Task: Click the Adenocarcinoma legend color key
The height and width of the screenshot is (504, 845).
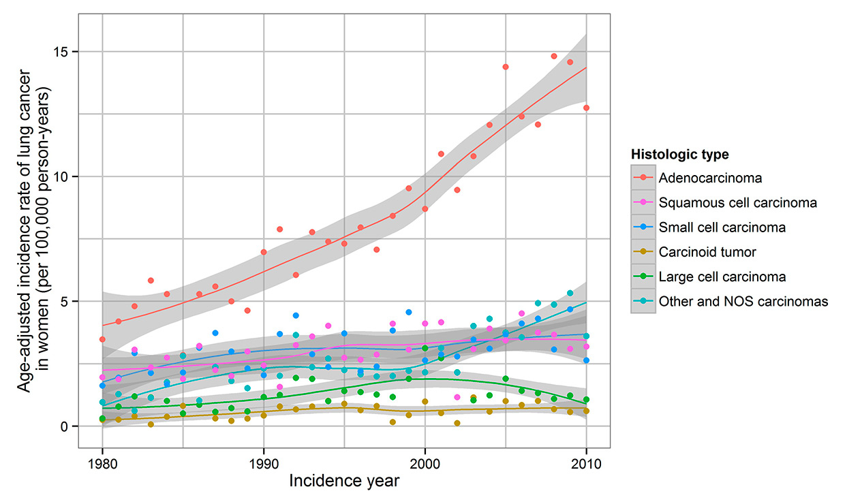Action: (643, 178)
